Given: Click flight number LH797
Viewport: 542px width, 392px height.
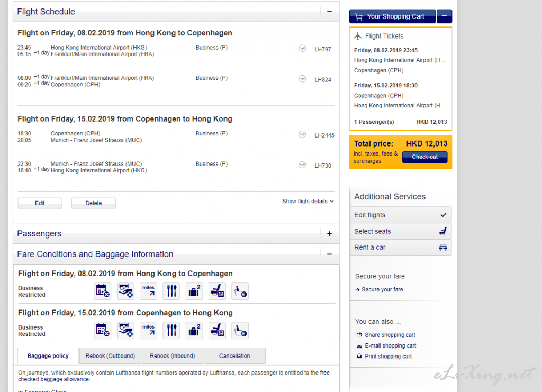Looking at the screenshot, I should pos(323,49).
